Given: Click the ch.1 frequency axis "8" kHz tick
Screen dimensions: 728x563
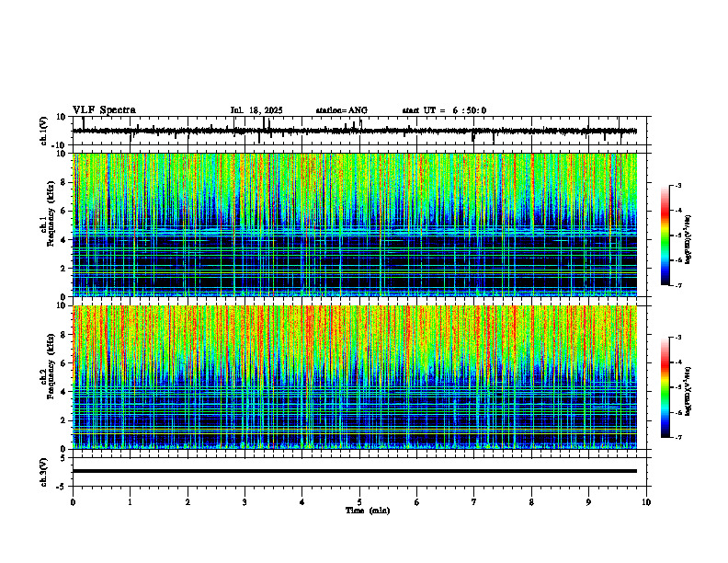Looking at the screenshot, I should pos(63,182).
